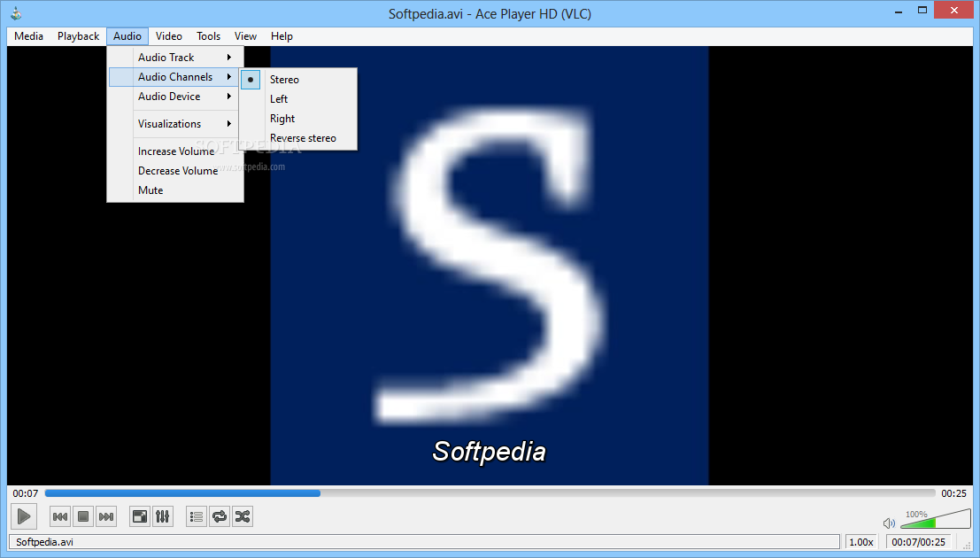Viewport: 980px width, 558px height.
Task: Select Left audio channel
Action: pyautogui.click(x=298, y=99)
